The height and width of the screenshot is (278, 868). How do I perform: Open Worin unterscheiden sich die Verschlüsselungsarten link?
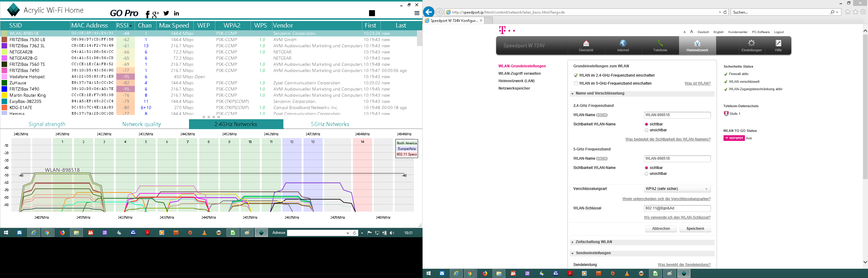[x=666, y=199]
